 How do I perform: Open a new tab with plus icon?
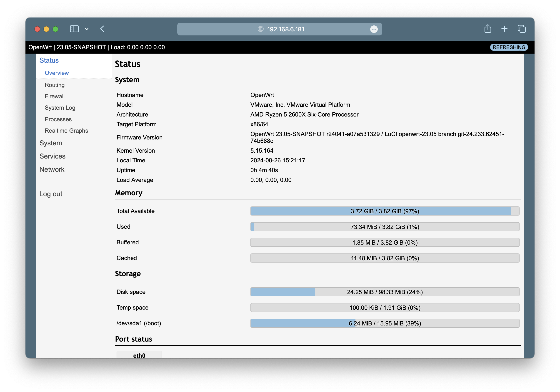[x=504, y=29]
